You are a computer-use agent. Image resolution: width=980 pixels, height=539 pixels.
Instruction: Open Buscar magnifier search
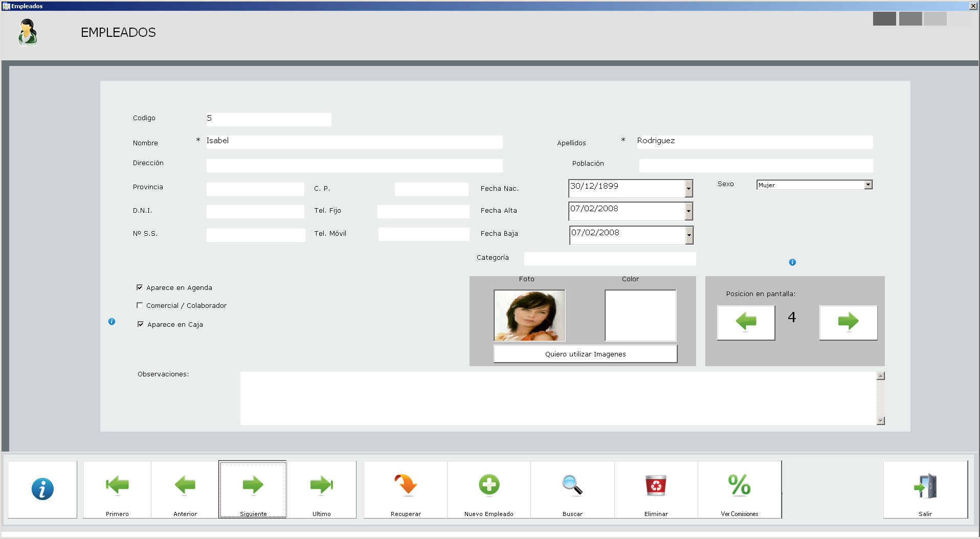point(572,489)
